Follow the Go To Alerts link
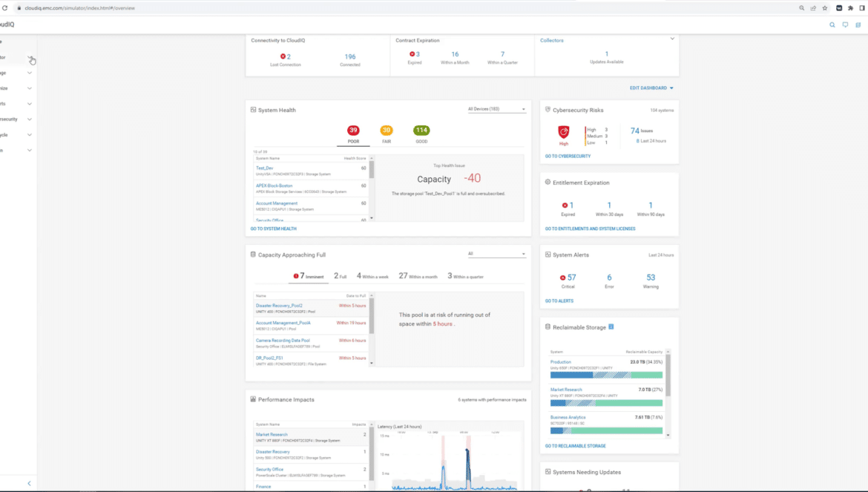Viewport: 868px width, 492px height. click(x=559, y=301)
